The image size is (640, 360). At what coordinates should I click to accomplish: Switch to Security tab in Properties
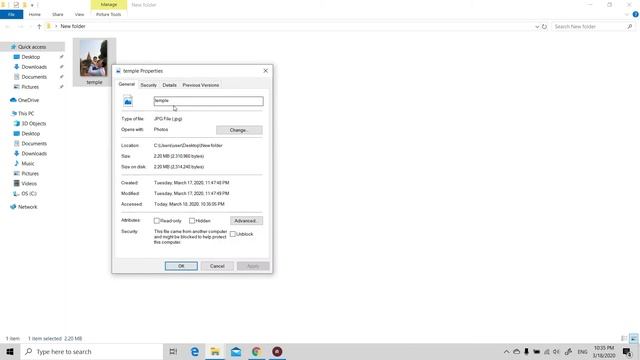[x=149, y=85]
